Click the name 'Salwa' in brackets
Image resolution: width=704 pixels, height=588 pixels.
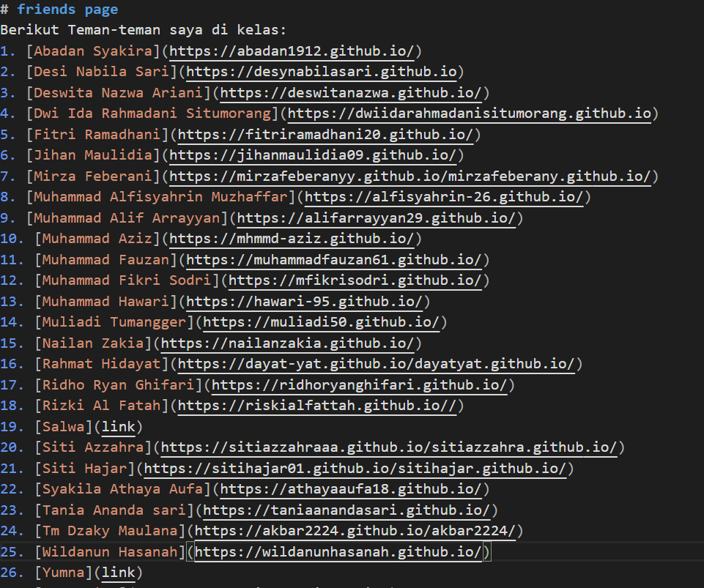(x=63, y=427)
